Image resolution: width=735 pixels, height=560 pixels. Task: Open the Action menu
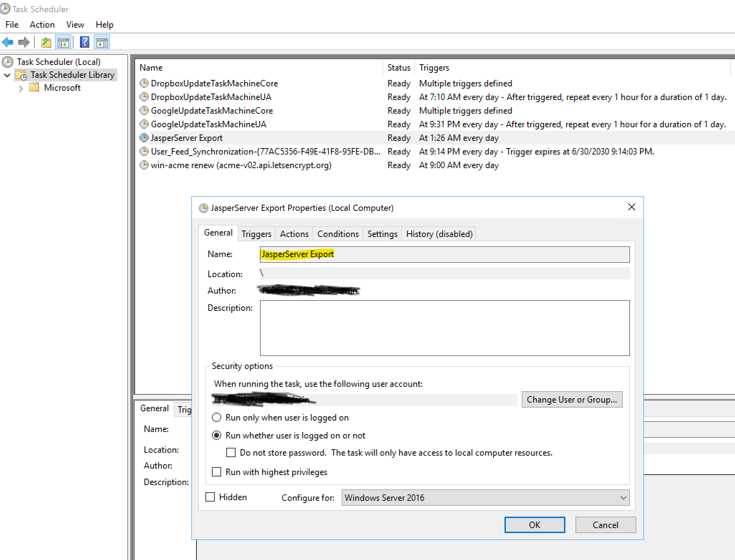42,25
